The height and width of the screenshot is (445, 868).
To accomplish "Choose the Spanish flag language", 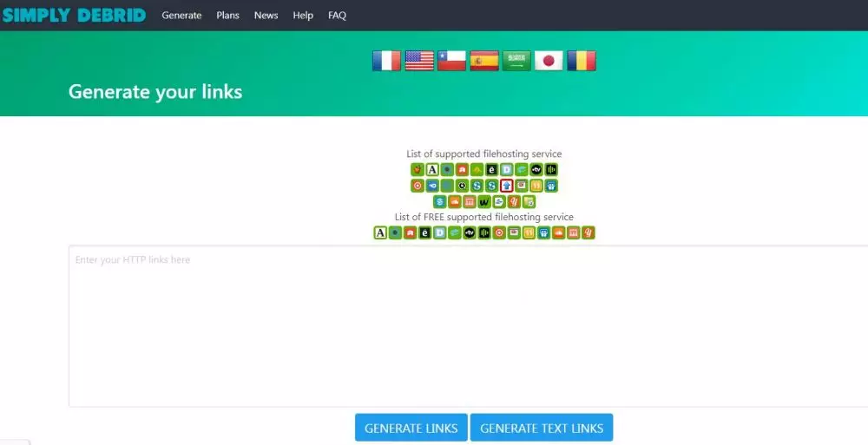I will 484,61.
